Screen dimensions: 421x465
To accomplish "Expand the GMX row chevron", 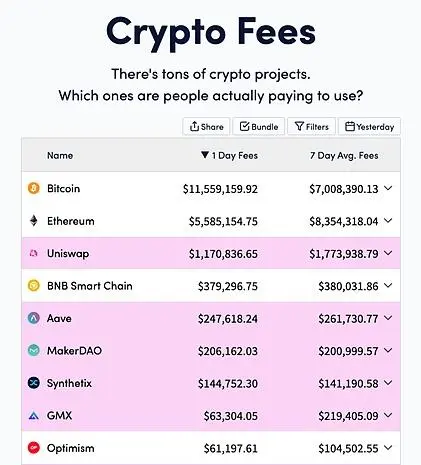I will (x=388, y=415).
